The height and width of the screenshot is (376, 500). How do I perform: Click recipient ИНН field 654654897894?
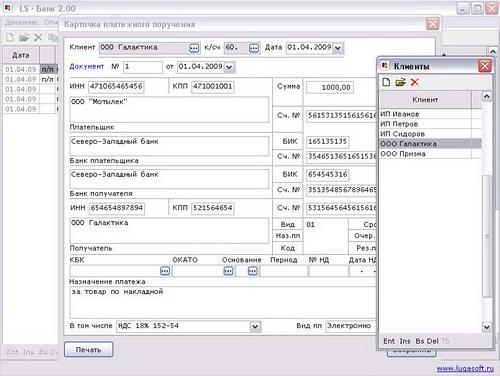pyautogui.click(x=117, y=208)
